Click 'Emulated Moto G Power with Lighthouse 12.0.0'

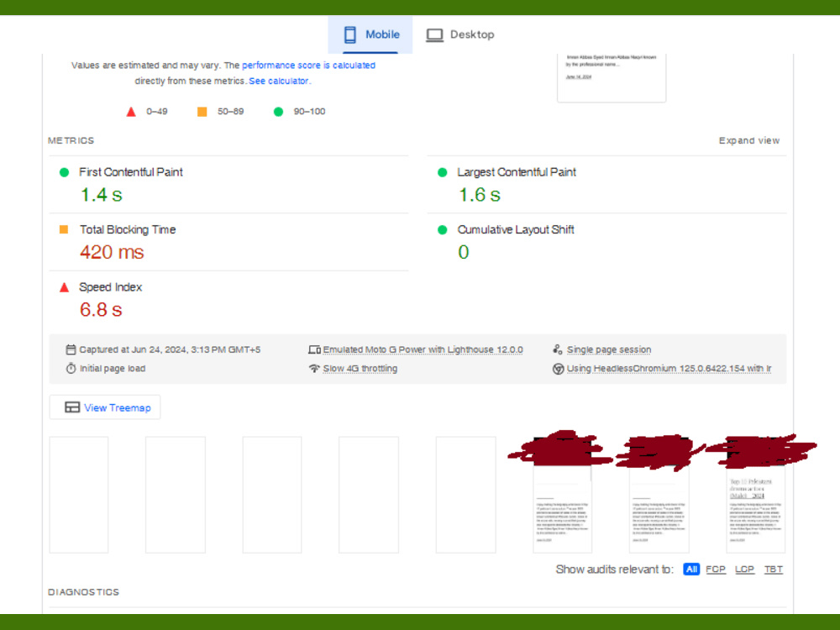click(423, 349)
